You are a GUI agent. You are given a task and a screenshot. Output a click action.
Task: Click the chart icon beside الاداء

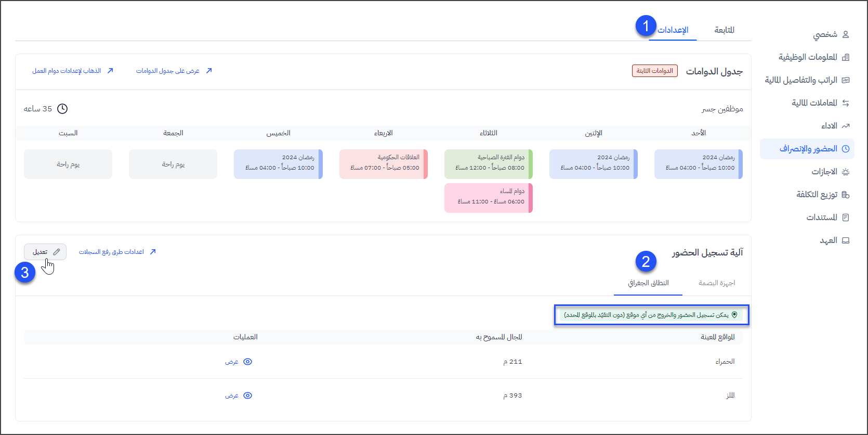coord(846,126)
